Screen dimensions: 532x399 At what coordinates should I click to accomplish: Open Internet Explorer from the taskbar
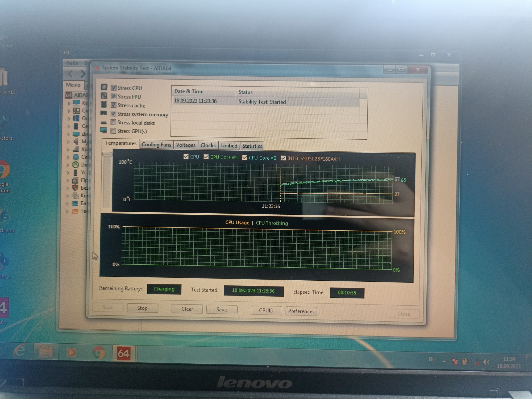[20, 350]
